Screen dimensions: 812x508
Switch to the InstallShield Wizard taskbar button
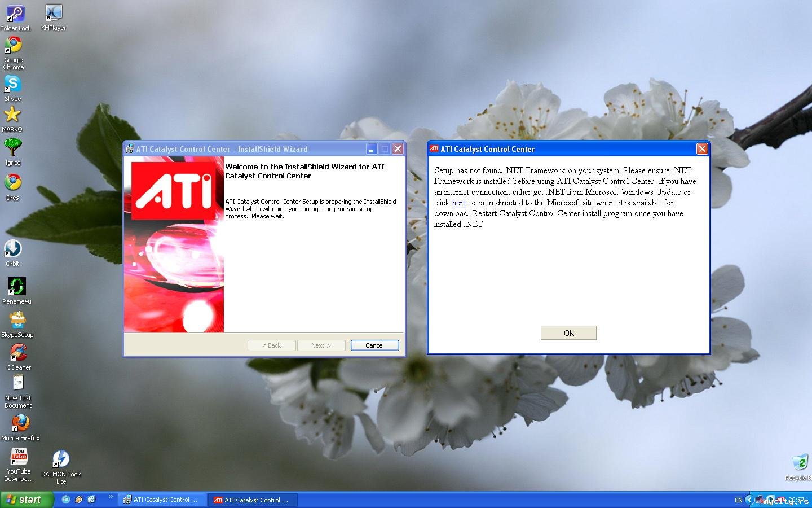pos(162,500)
